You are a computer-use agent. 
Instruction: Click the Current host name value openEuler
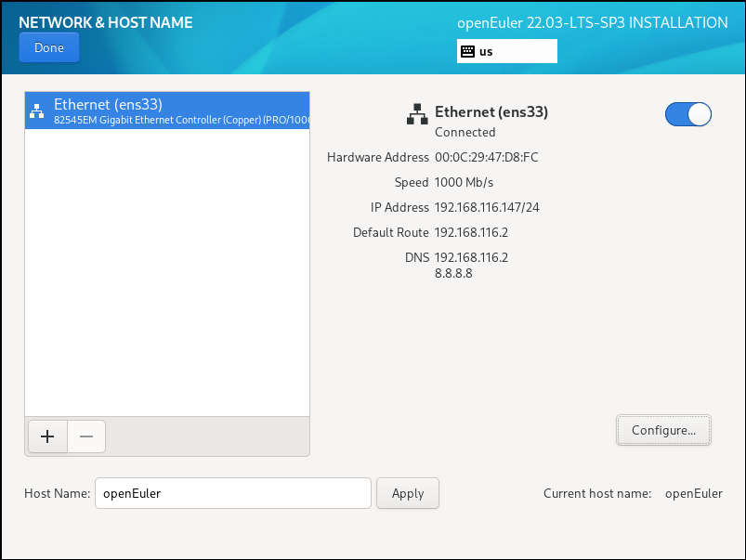(x=694, y=493)
